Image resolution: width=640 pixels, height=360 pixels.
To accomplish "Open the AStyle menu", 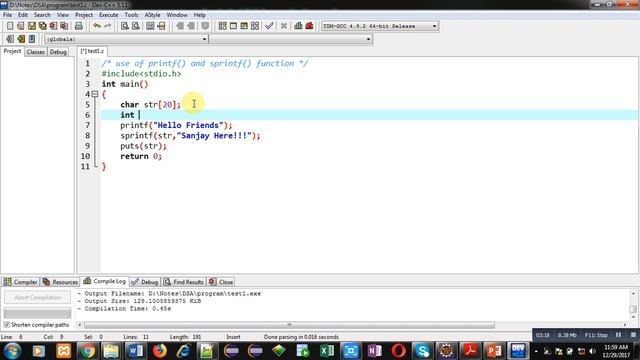I will click(152, 15).
